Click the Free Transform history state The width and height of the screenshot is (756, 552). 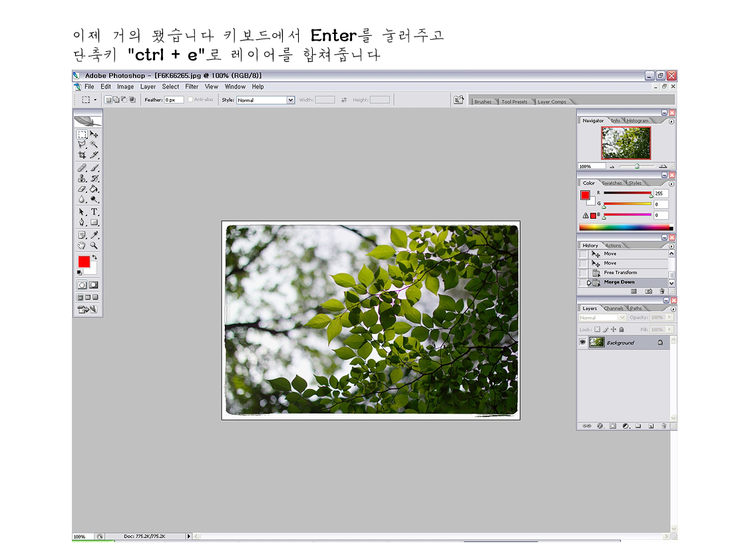pyautogui.click(x=620, y=273)
